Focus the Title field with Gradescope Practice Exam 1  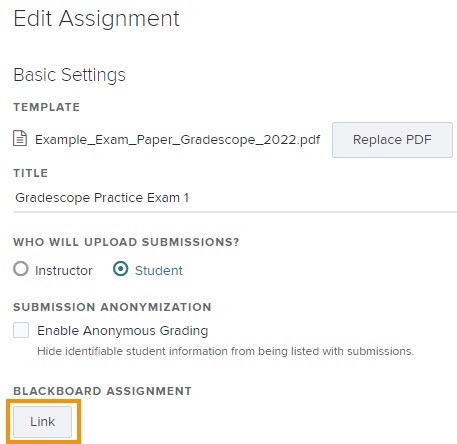pos(235,198)
